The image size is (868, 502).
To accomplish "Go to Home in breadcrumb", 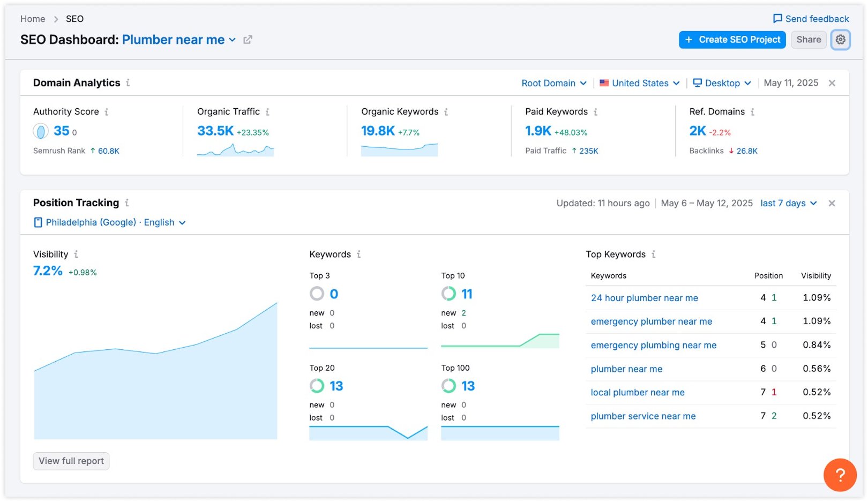I will (33, 19).
